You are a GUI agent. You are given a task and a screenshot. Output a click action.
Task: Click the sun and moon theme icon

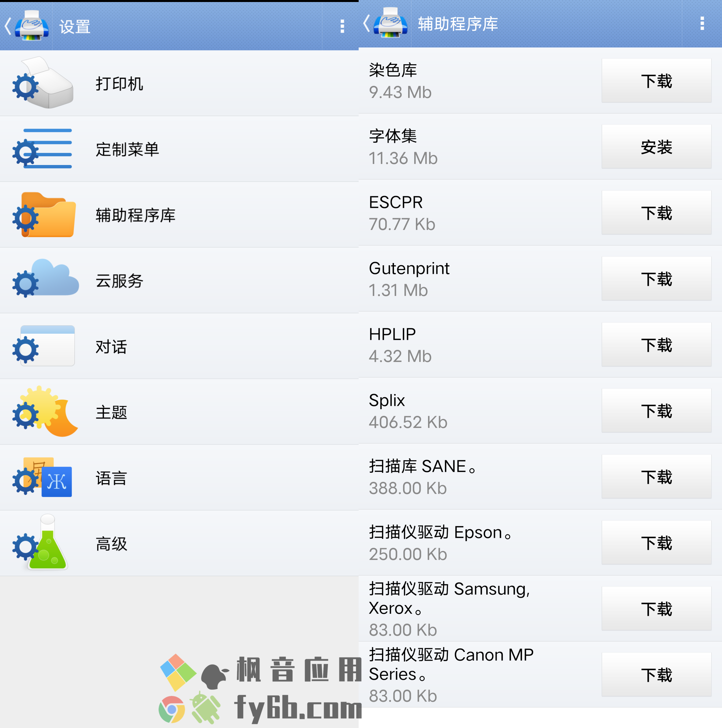point(45,411)
